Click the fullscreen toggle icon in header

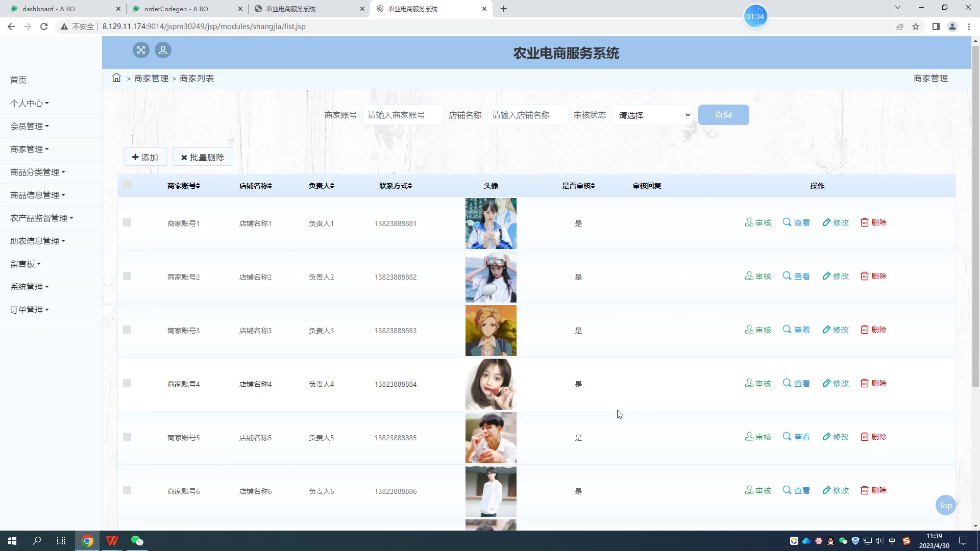click(x=141, y=50)
